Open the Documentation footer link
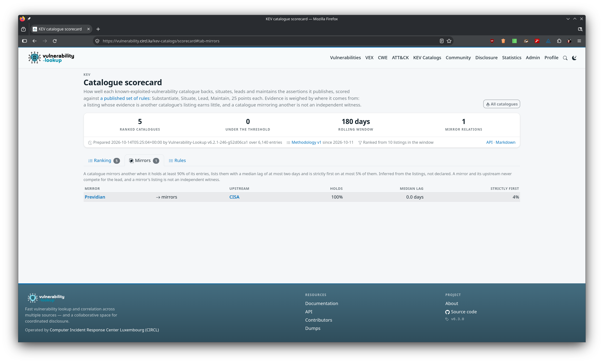The width and height of the screenshot is (604, 364). coord(321,304)
